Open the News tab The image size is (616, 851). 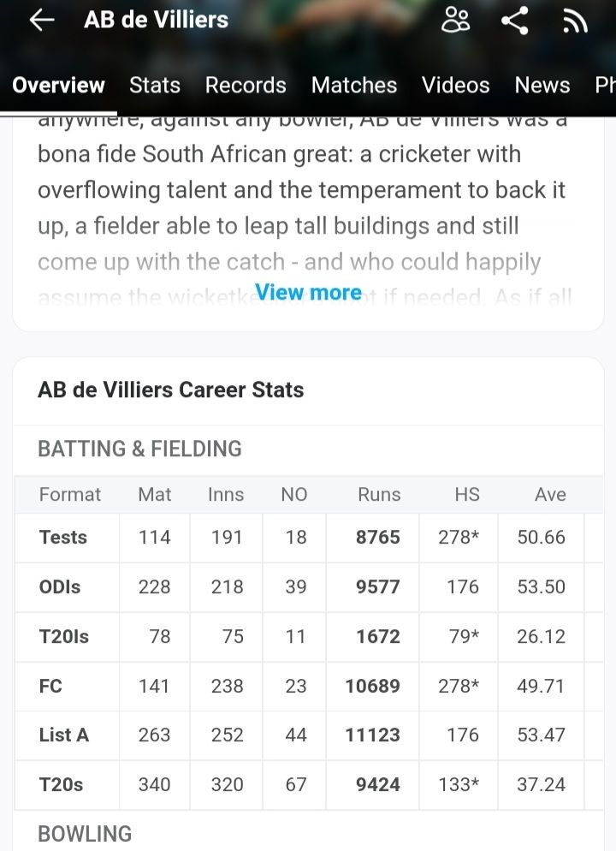pos(542,85)
